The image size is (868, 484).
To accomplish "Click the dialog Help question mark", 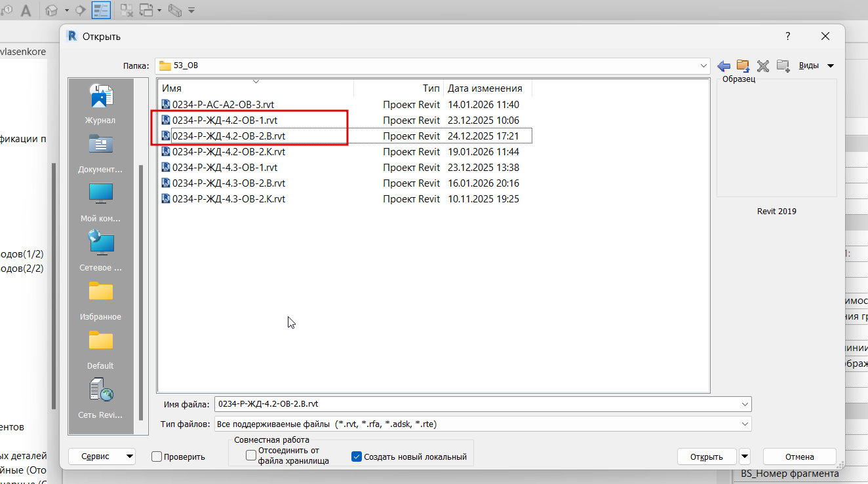I will point(788,36).
